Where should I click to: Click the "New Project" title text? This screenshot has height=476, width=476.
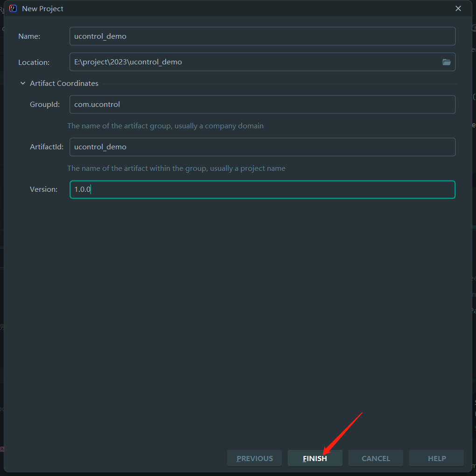(x=42, y=8)
